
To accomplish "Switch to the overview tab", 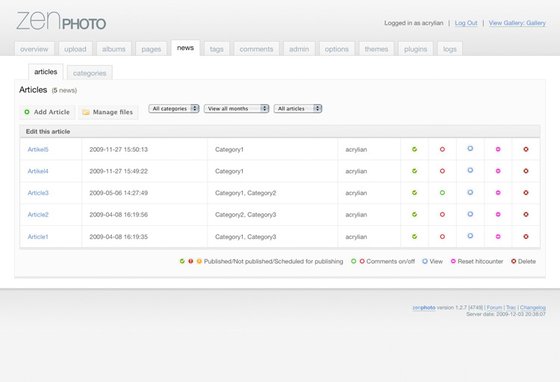I will pyautogui.click(x=34, y=49).
